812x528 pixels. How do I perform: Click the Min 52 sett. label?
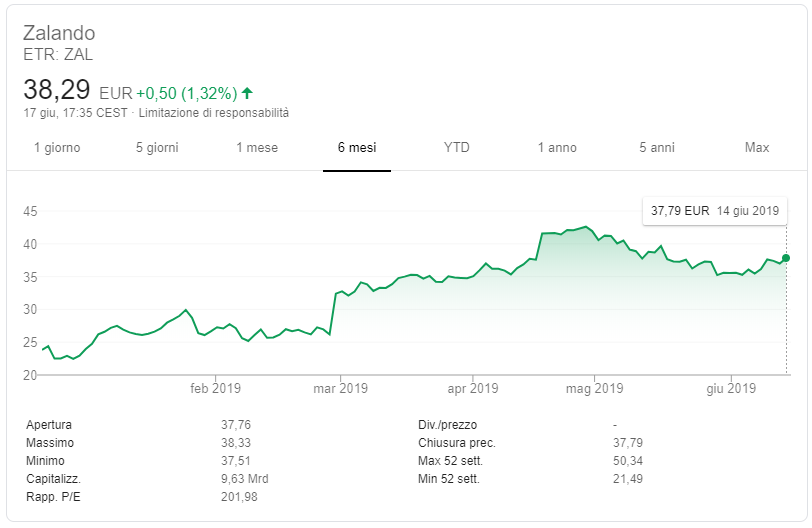448,479
